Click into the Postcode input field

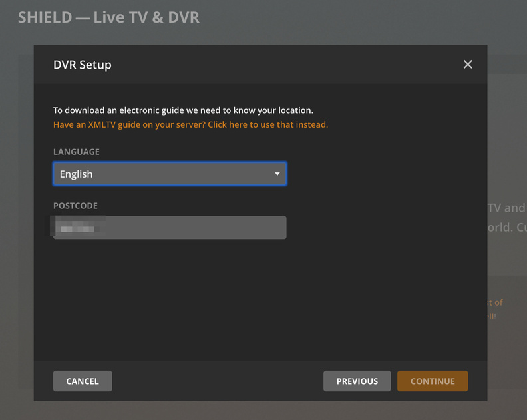tap(170, 228)
